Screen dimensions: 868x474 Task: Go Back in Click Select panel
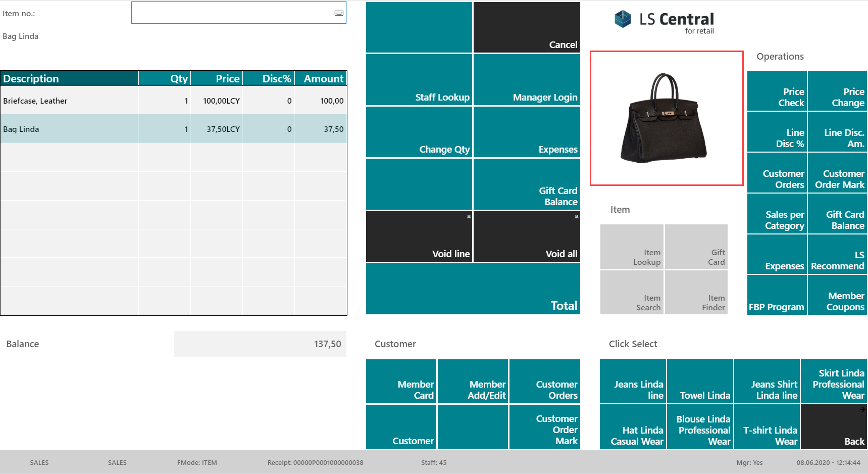(x=834, y=426)
